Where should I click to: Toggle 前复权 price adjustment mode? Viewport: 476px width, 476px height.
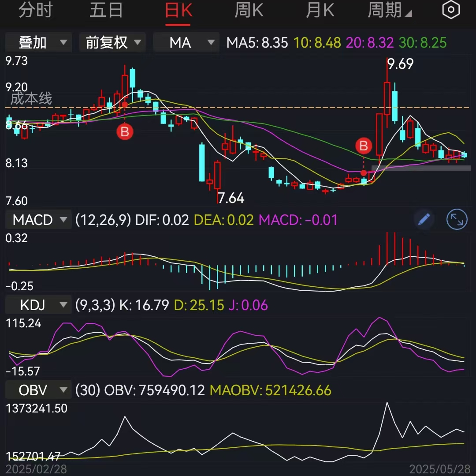pos(112,42)
